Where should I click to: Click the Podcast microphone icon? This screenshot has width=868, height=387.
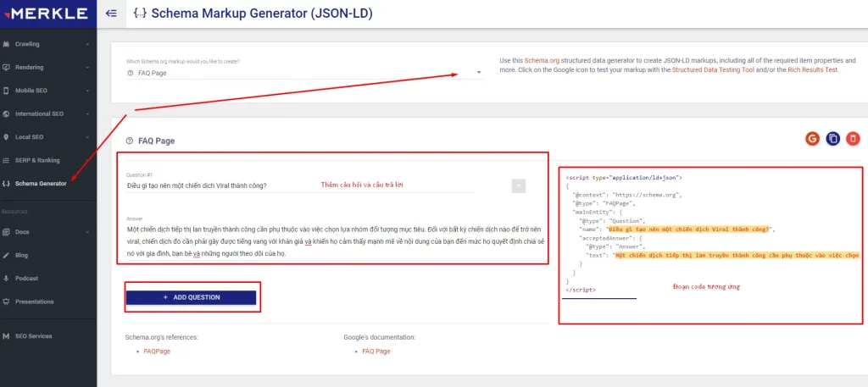click(6, 279)
